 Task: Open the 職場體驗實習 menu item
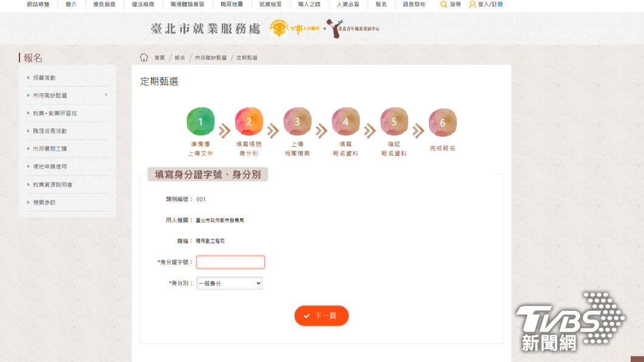(x=187, y=4)
